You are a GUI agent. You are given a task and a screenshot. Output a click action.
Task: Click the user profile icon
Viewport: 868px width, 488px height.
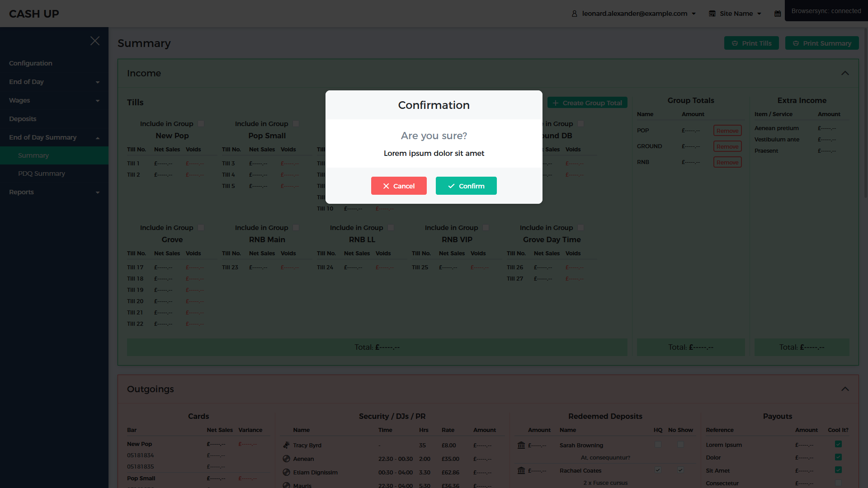(x=575, y=14)
